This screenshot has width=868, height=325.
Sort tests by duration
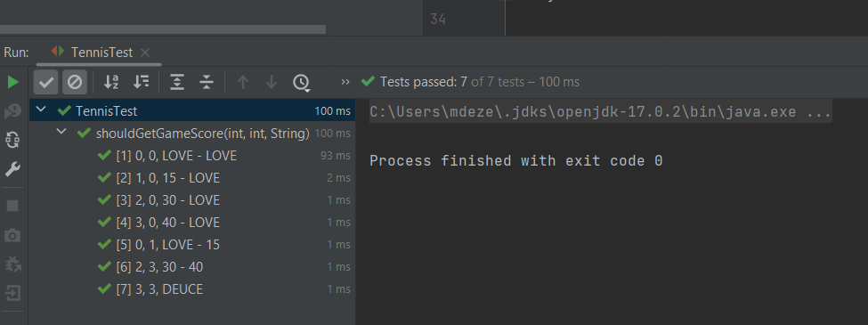(142, 83)
